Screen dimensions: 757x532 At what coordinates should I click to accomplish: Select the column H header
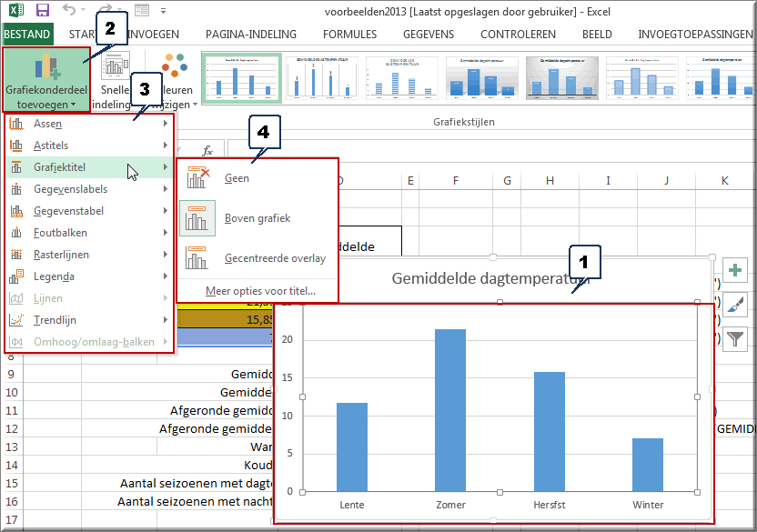click(x=550, y=181)
